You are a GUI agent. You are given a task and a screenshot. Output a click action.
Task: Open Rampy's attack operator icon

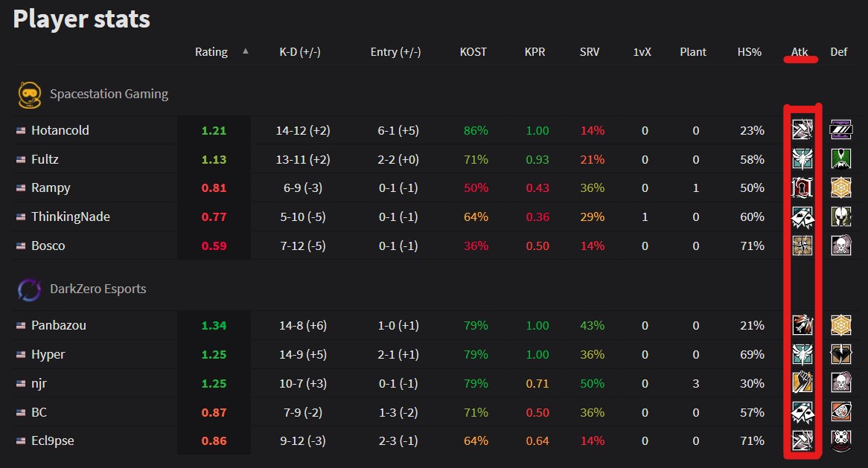click(802, 187)
